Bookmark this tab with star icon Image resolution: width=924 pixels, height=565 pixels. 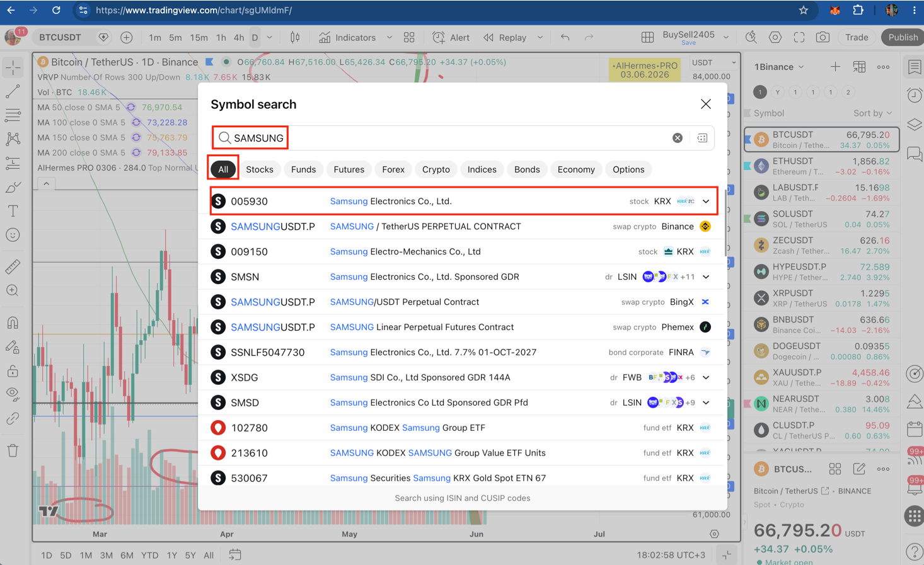[x=803, y=10]
